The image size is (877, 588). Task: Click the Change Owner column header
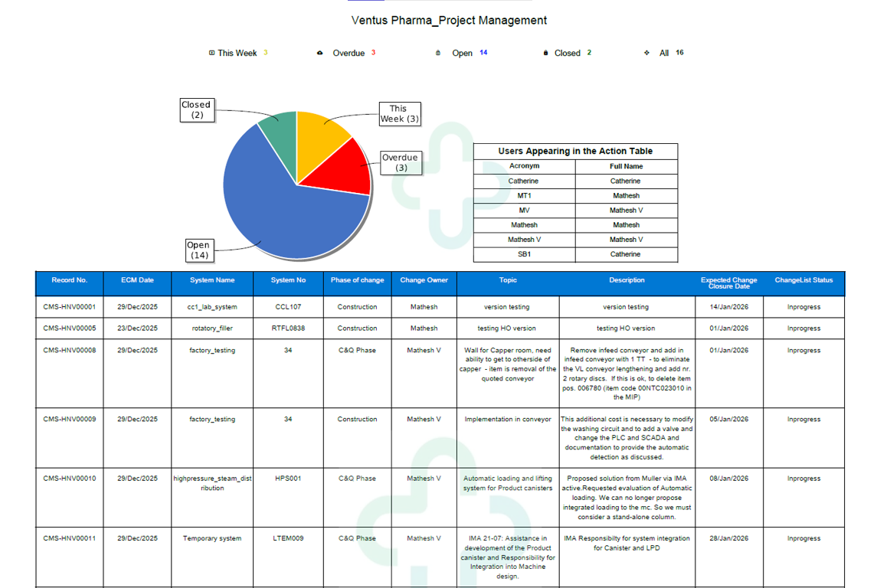click(x=424, y=280)
